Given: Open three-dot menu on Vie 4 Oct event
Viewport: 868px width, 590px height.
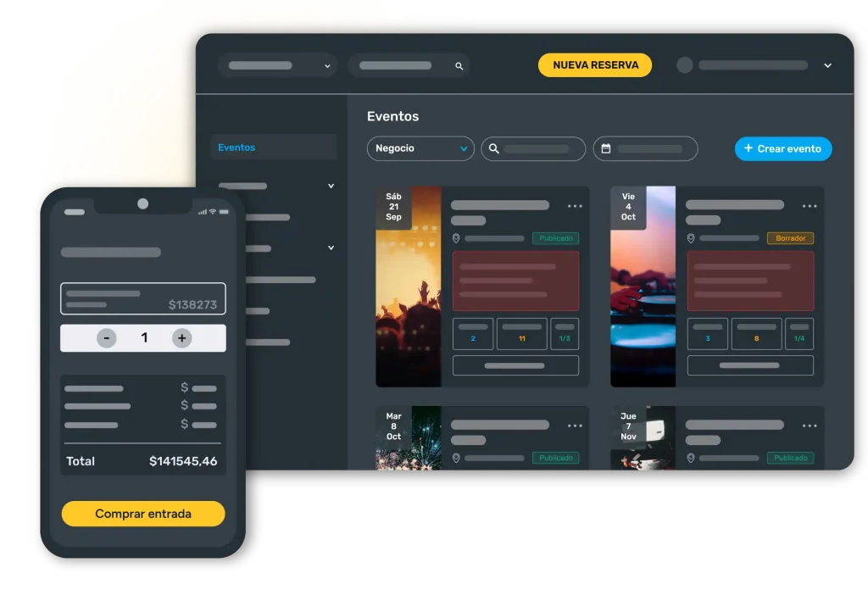Looking at the screenshot, I should pyautogui.click(x=810, y=206).
